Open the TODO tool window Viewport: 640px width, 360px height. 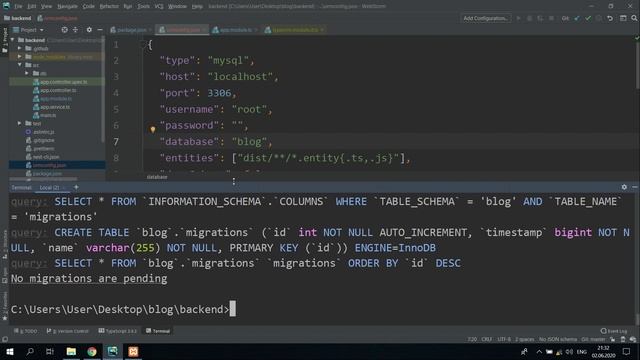(26, 331)
